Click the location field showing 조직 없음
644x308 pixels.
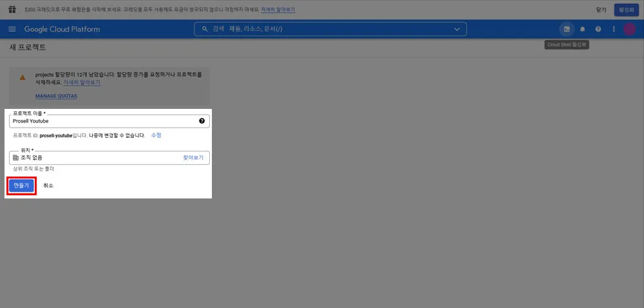click(x=109, y=158)
